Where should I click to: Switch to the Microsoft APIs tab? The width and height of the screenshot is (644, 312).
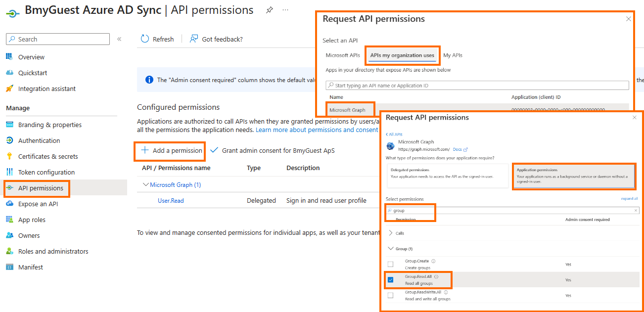(x=343, y=55)
